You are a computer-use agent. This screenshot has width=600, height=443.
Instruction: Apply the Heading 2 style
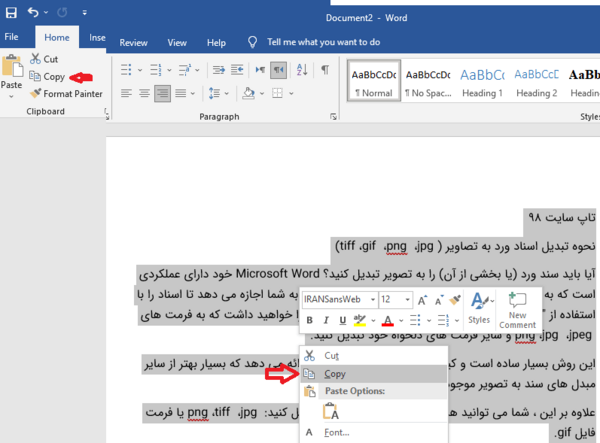point(536,80)
